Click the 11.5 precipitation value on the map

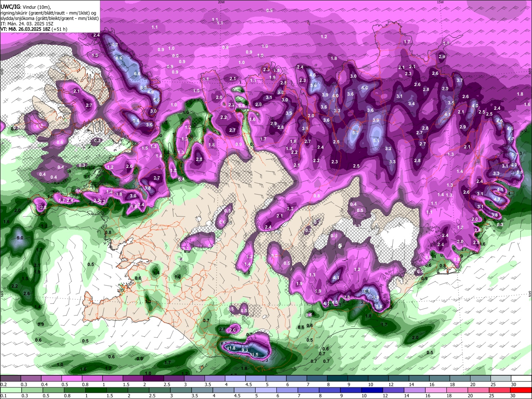[x=254, y=355]
